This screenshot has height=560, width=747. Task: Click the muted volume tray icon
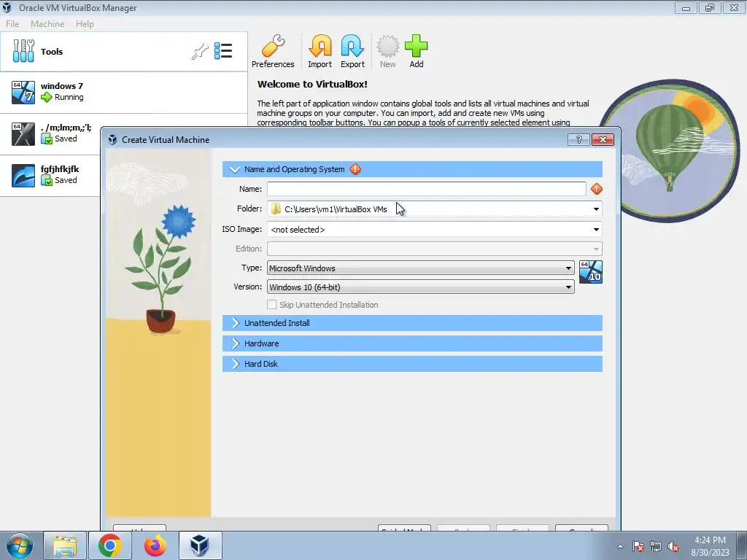click(x=673, y=546)
